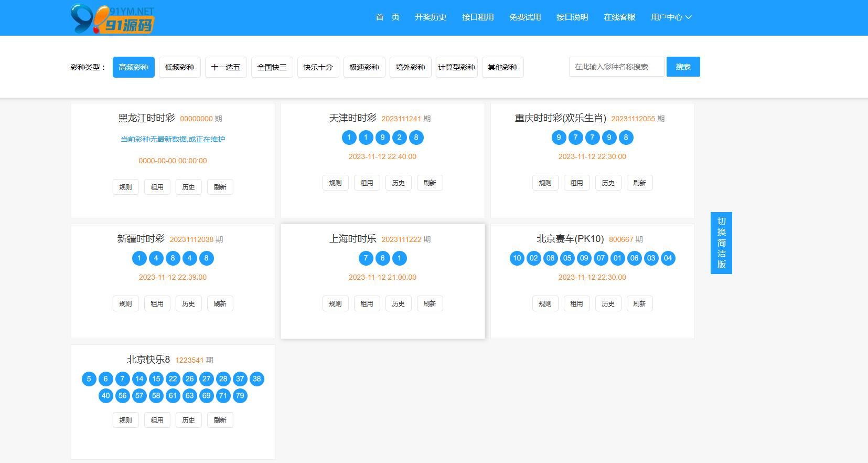View 规则 for 黑龙江时时彩

click(126, 187)
